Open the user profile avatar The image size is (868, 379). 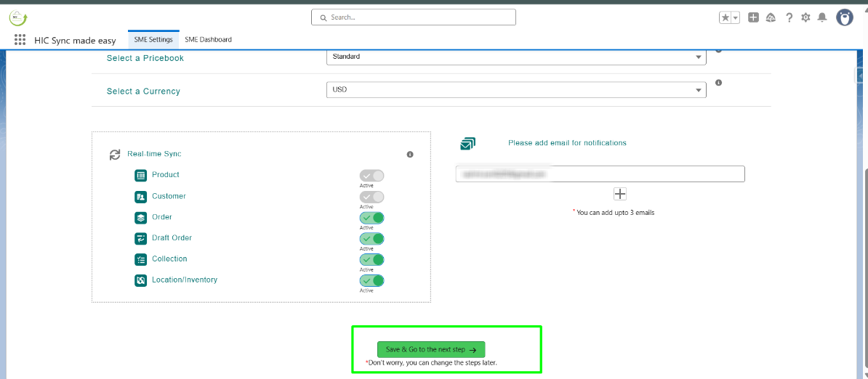pos(844,17)
